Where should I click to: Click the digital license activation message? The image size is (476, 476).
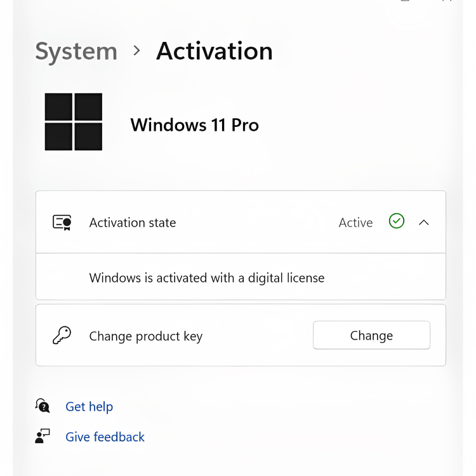coord(207,278)
